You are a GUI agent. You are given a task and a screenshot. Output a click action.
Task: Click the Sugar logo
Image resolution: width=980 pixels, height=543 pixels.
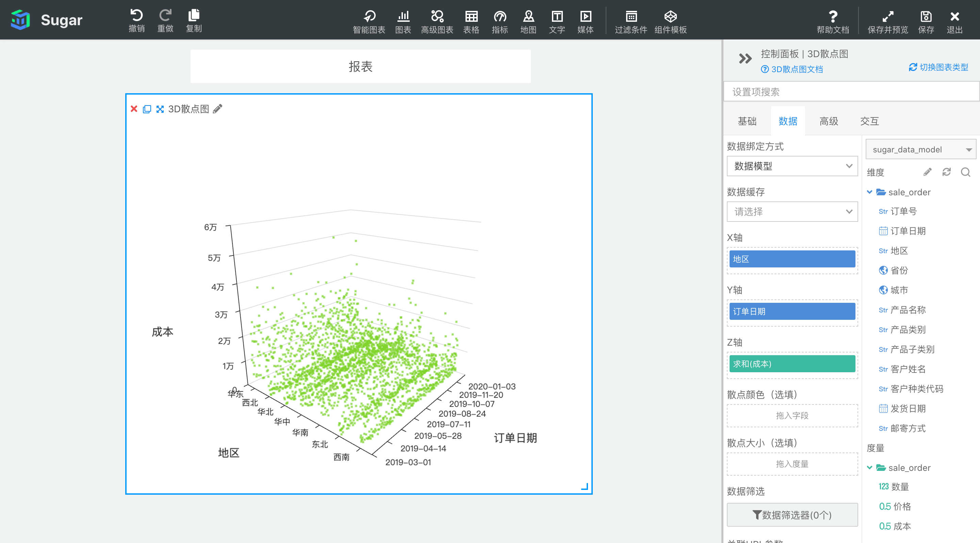coord(20,20)
